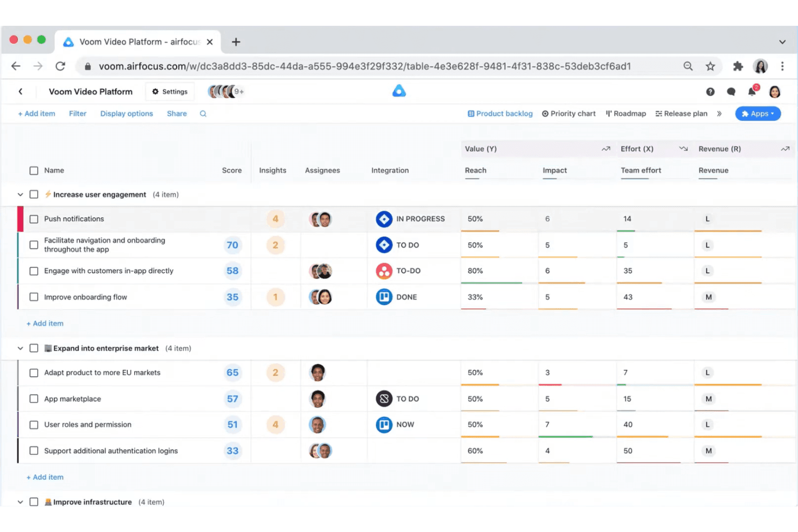798x532 pixels.
Task: Collapse the Increase user engagement group
Action: click(20, 195)
